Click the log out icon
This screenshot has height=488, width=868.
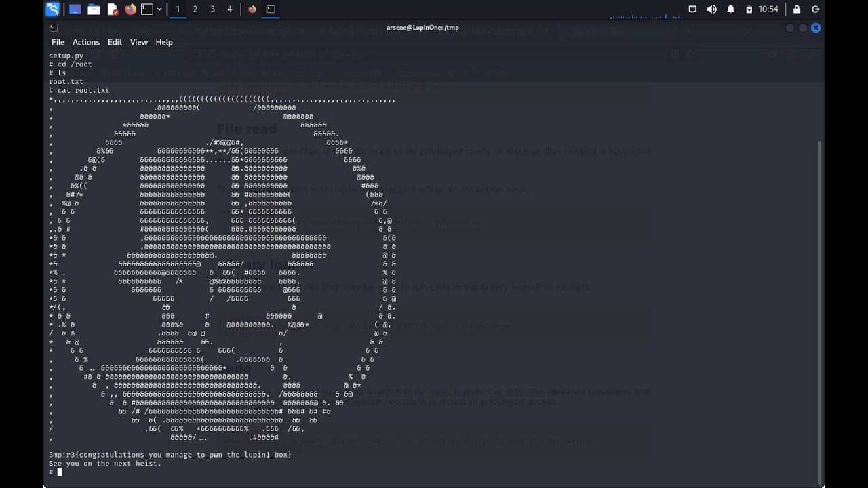click(x=814, y=9)
